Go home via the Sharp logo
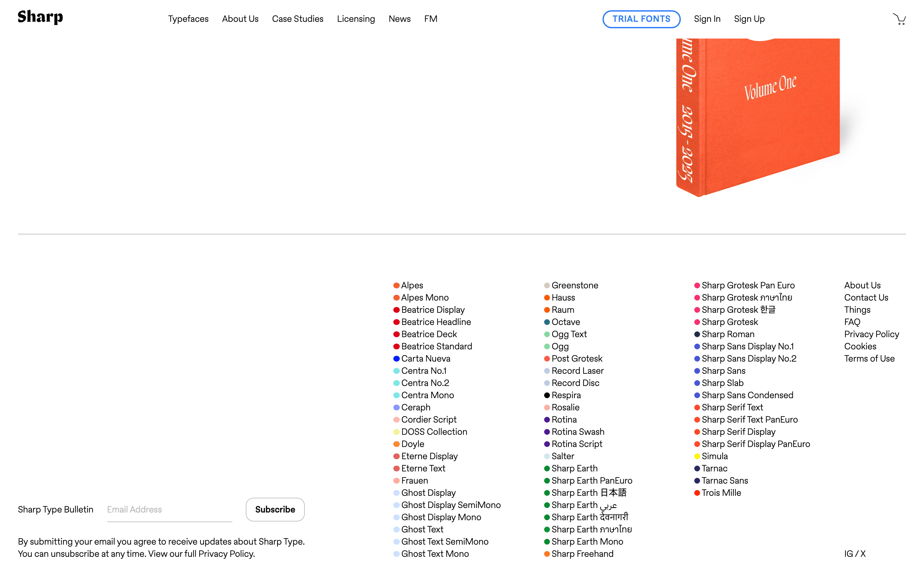Screen dimensions: 924x578 pyautogui.click(x=40, y=17)
